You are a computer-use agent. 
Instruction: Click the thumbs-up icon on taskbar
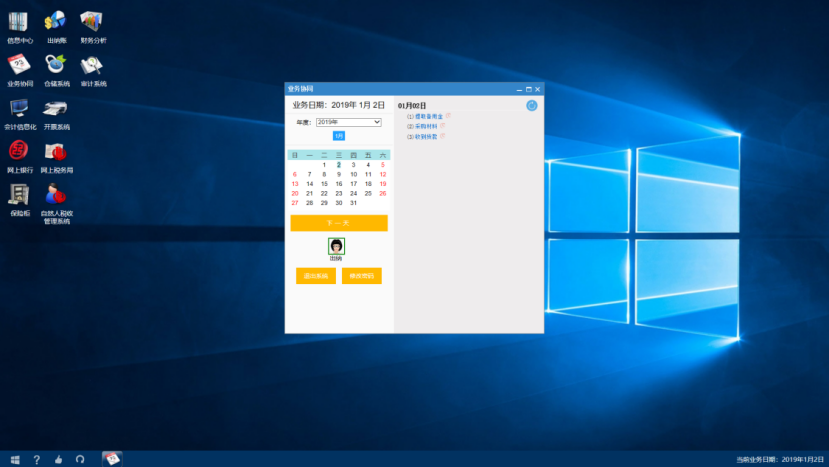click(x=58, y=460)
